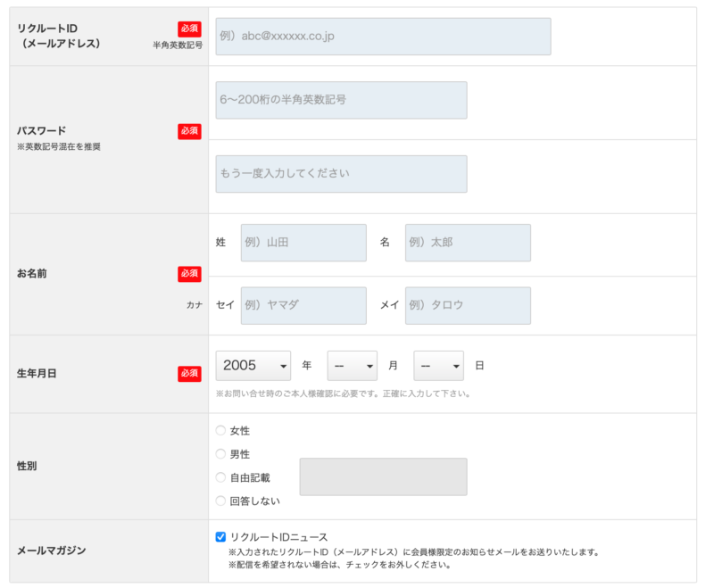Open the birth year dropdown showing 2005

pos(253,366)
